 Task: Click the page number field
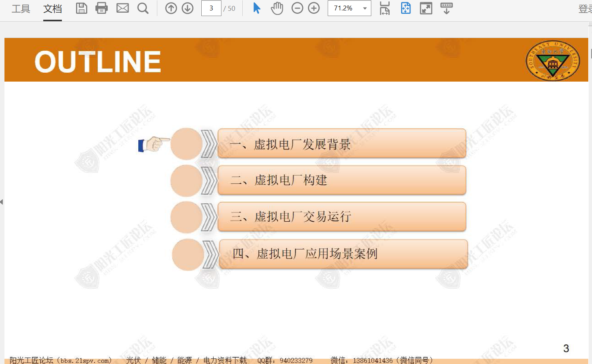211,8
